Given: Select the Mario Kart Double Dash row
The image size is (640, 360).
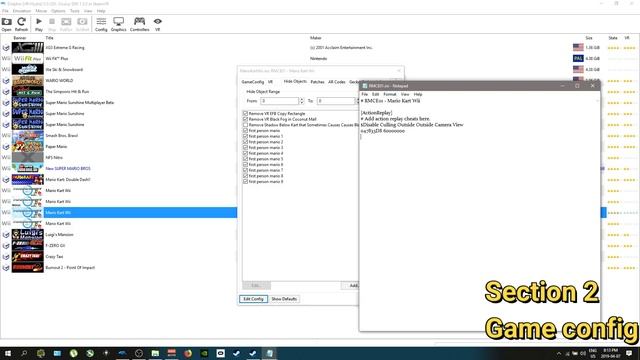Looking at the screenshot, I should pos(119,180).
